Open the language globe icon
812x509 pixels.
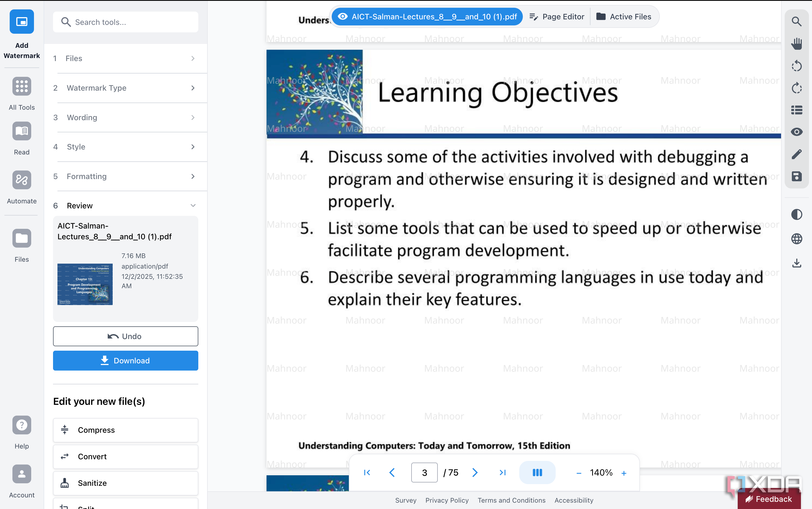[796, 239]
